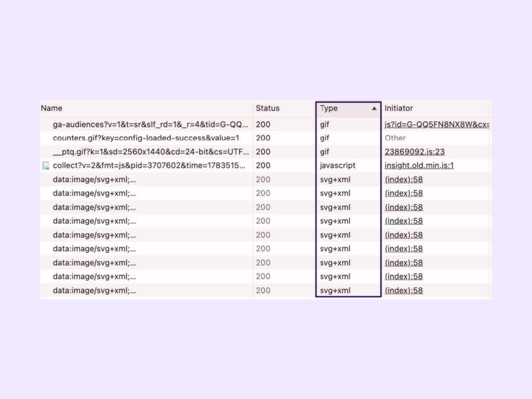Image resolution: width=532 pixels, height=399 pixels.
Task: Open the insight.old.min.js:1 initiator link
Action: coord(419,166)
